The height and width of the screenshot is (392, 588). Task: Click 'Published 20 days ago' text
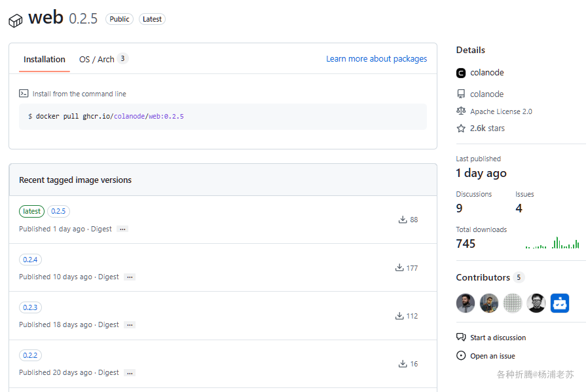tap(56, 372)
